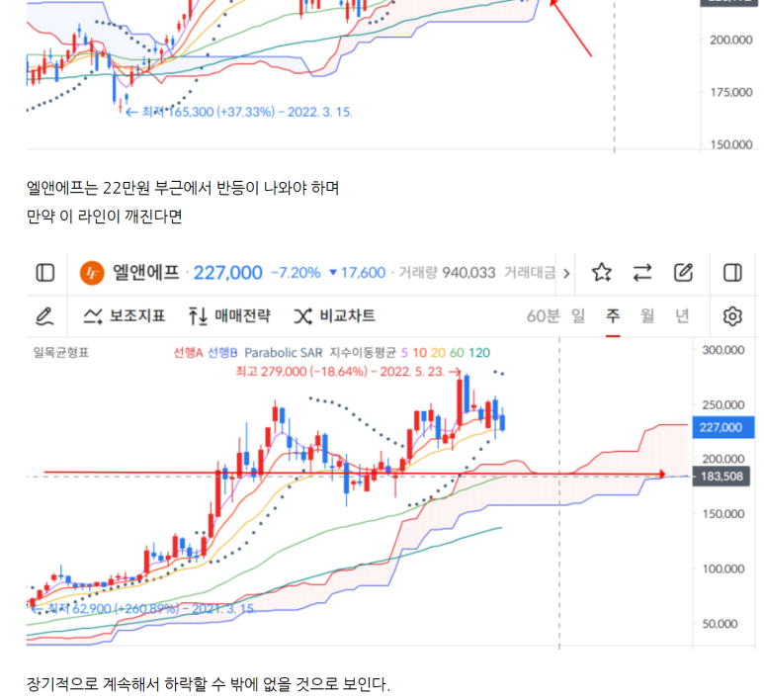Toggle the right sidebar panel icon
This screenshot has height=700, width=764.
click(x=732, y=273)
